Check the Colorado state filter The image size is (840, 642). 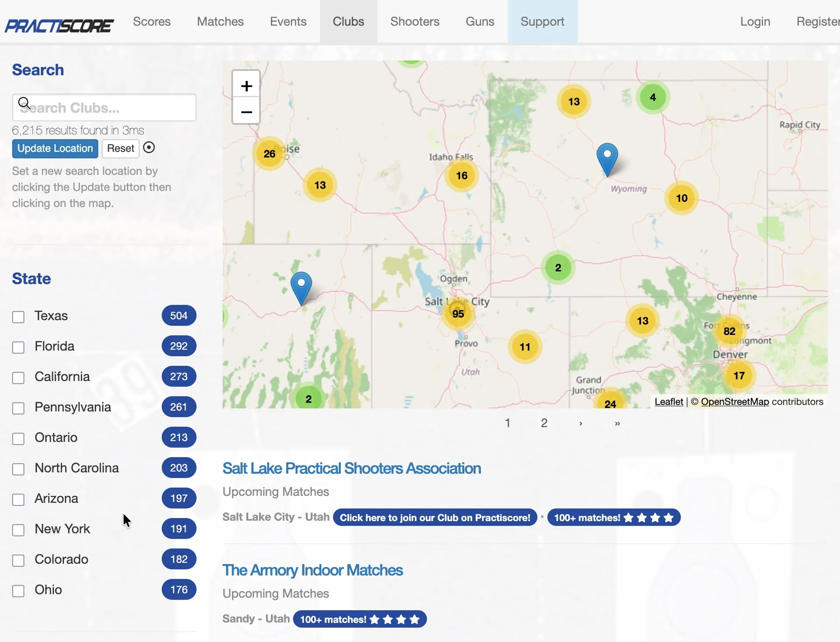18,560
